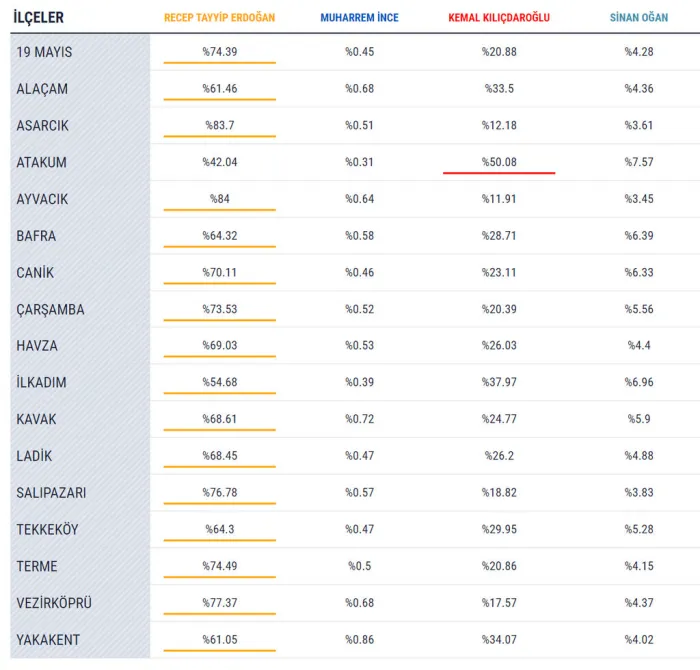Click Muharrem İnce's %0.86 value for Yakakent
Screen dimensions: 700x670
click(x=359, y=640)
